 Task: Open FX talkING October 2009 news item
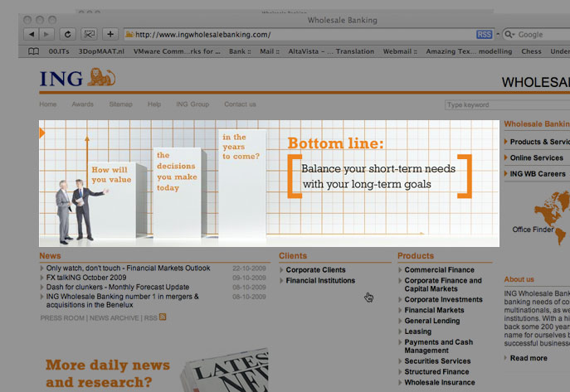click(86, 278)
